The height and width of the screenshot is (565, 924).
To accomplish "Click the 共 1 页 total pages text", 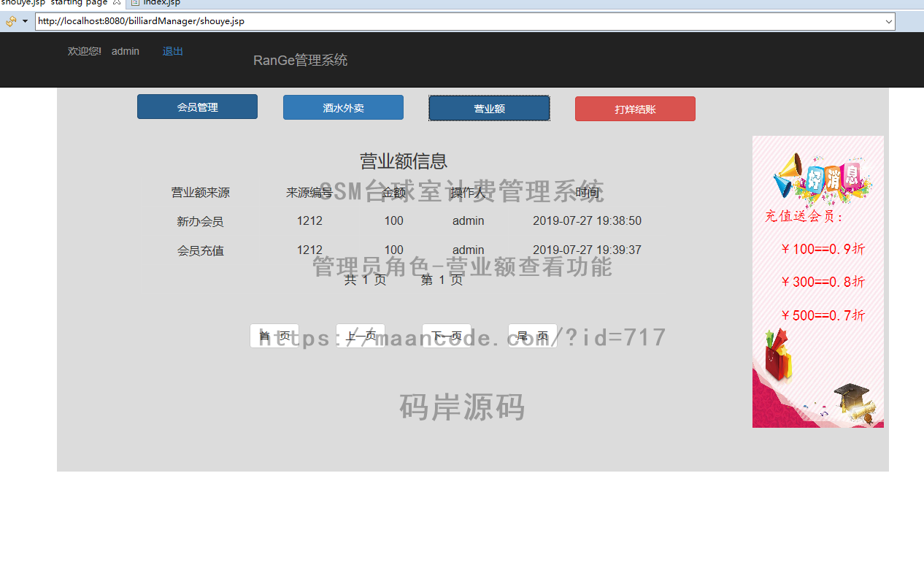I will click(365, 280).
